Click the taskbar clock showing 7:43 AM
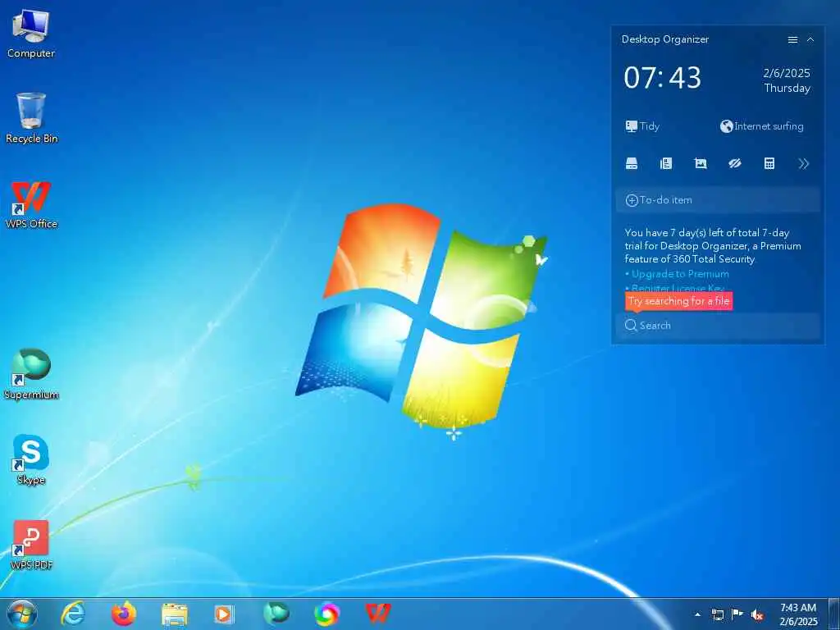The width and height of the screenshot is (840, 630). [798, 614]
